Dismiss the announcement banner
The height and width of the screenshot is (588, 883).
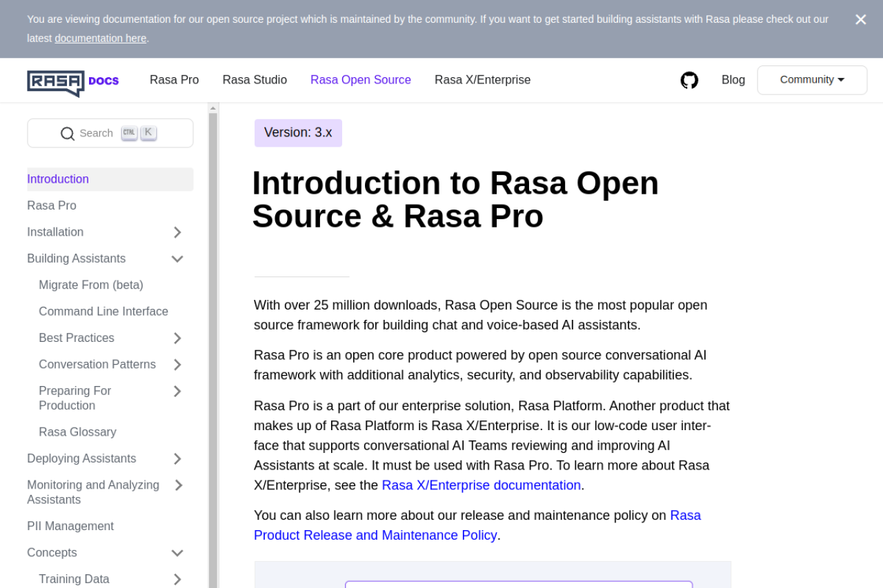[860, 20]
